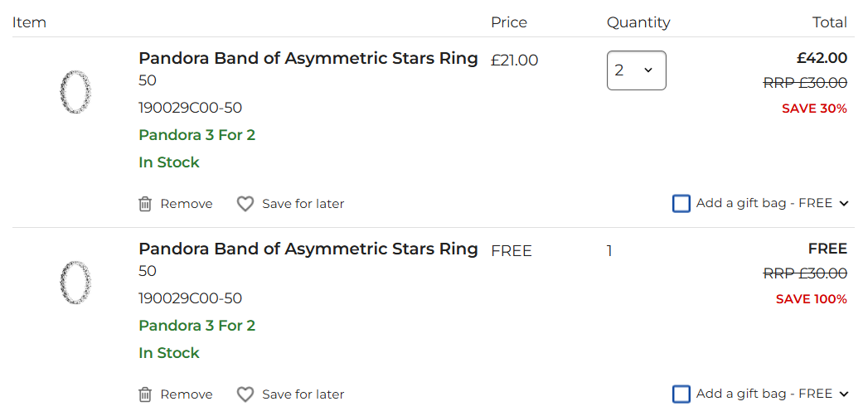Click trash icon for the FREE ring

tap(145, 394)
